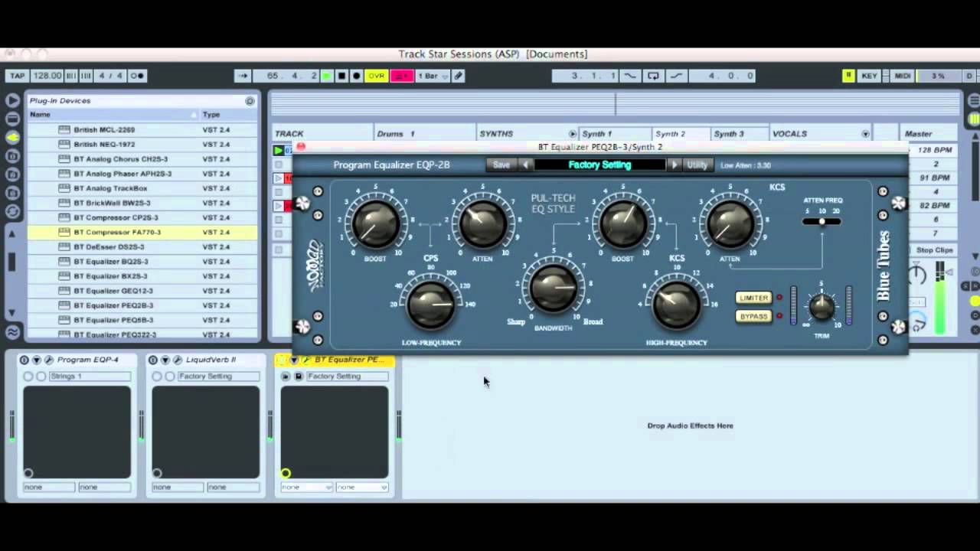Enable MIDI map mode
This screenshot has width=980, height=551.
(902, 76)
